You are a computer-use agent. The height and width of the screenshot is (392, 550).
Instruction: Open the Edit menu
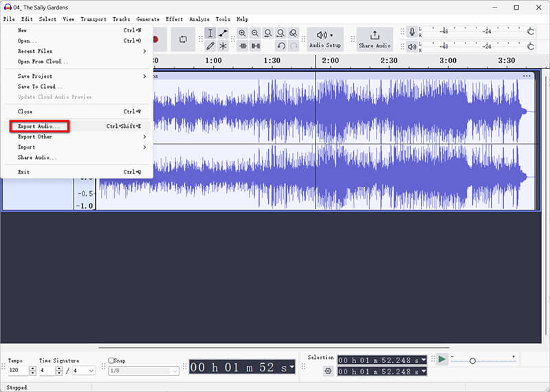[27, 19]
